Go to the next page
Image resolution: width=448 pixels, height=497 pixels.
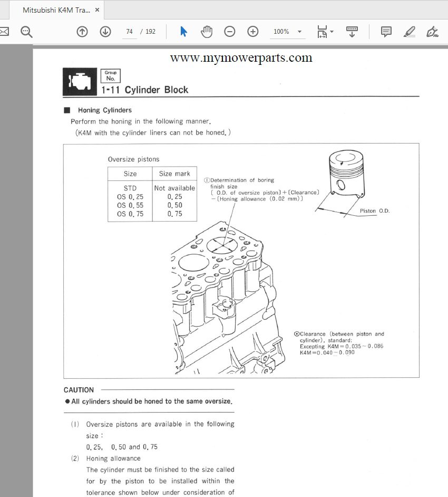click(105, 31)
